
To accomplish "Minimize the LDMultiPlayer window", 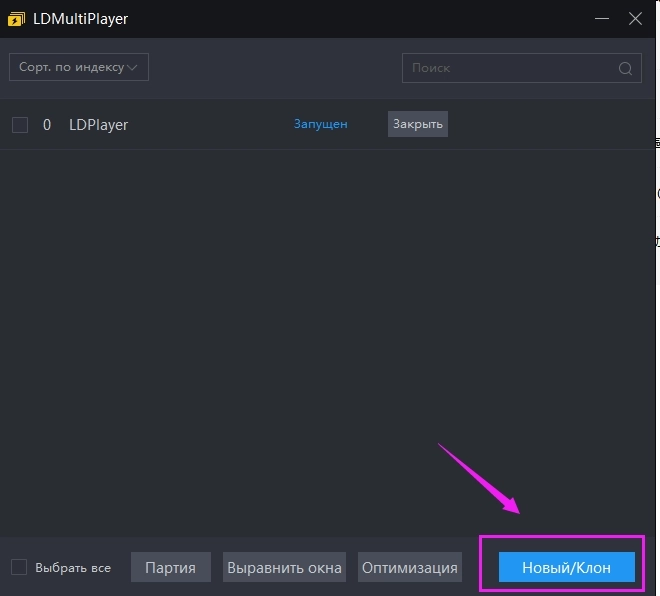I will [x=600, y=19].
